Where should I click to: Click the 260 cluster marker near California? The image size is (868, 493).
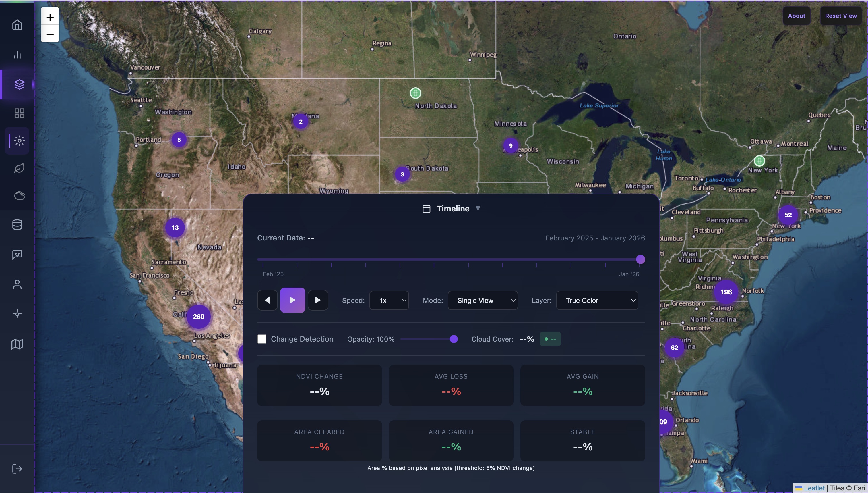point(199,317)
